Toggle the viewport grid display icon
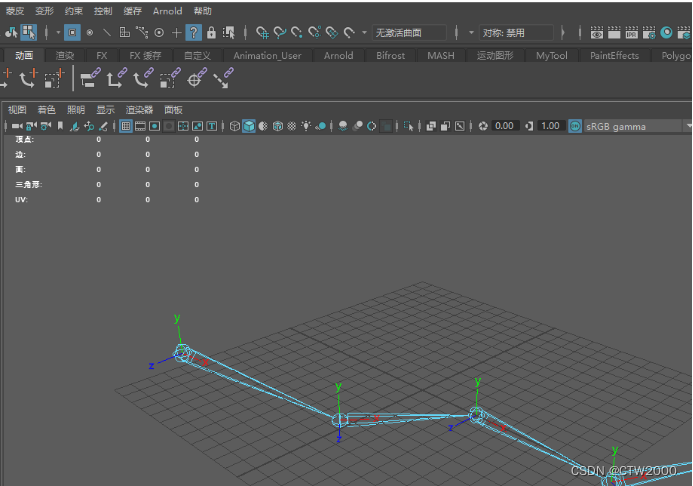The image size is (693, 486). (126, 126)
